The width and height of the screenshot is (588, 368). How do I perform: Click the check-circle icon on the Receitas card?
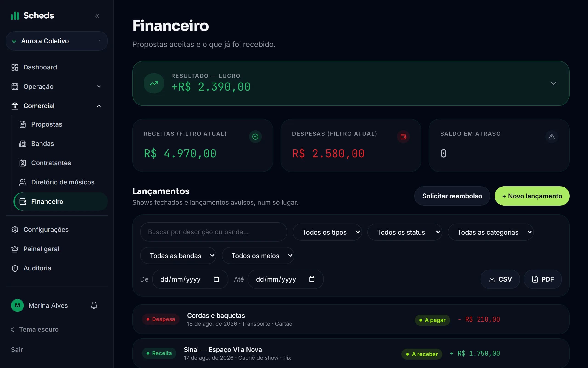pos(255,137)
